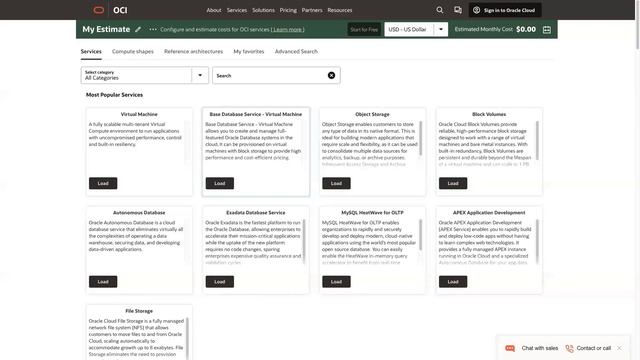The width and height of the screenshot is (640, 360).
Task: Open the Select category combo box
Action: 144,76
